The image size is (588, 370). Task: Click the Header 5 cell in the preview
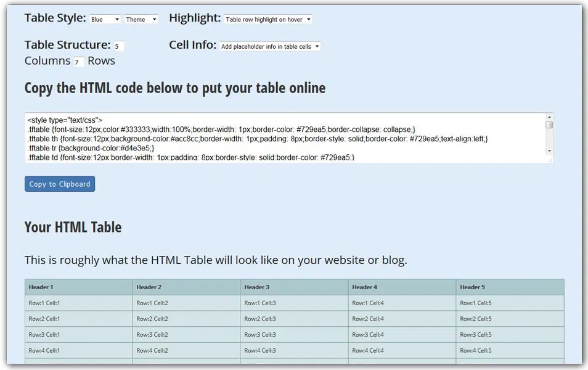pyautogui.click(x=508, y=287)
